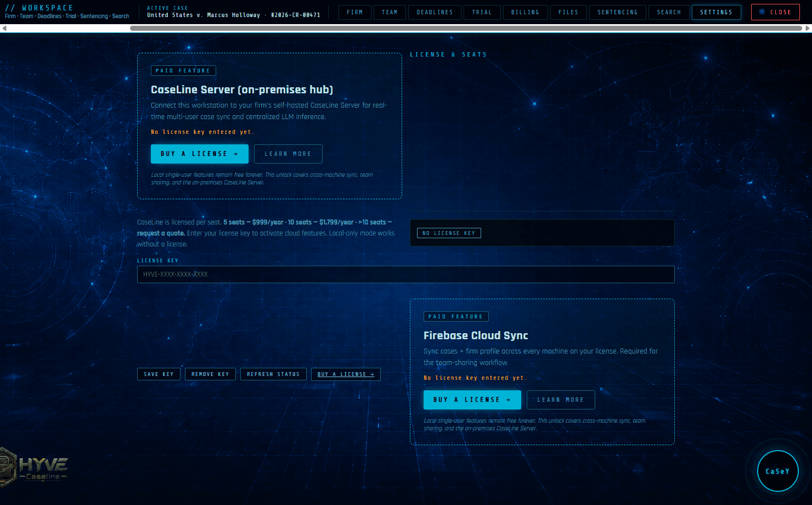Screen dimensions: 812x505
Task: Click the Firebase Cloud Sync title
Action: tap(476, 335)
